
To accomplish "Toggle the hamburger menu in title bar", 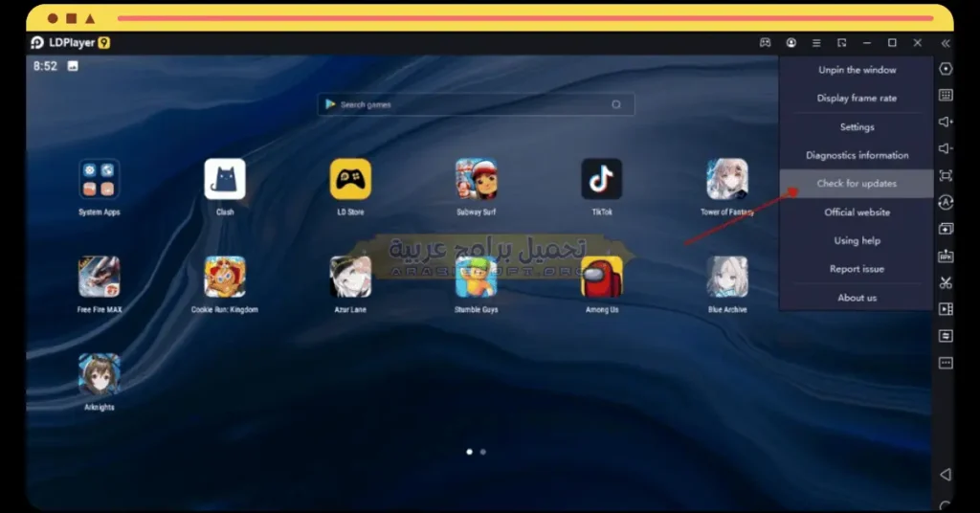I will click(x=816, y=42).
